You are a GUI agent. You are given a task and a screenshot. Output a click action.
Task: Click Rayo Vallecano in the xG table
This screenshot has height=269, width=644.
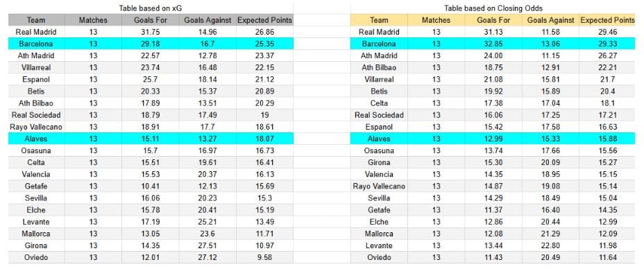point(36,127)
